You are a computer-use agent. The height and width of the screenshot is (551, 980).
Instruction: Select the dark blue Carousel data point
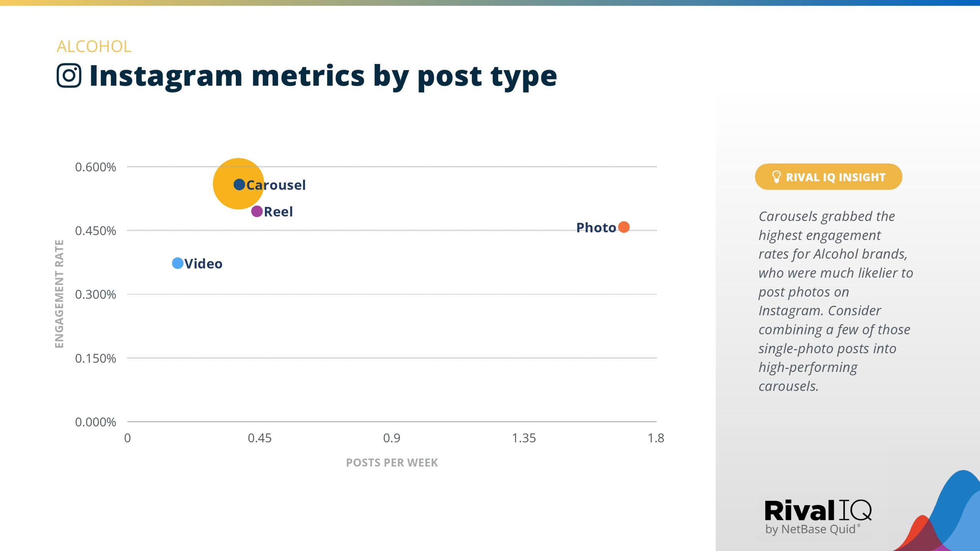pos(239,184)
